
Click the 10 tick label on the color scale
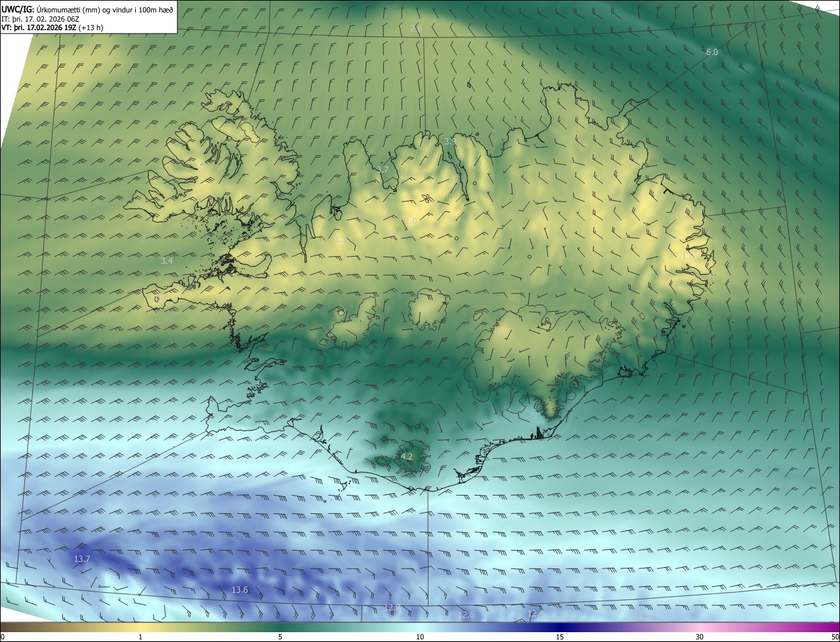tap(420, 637)
